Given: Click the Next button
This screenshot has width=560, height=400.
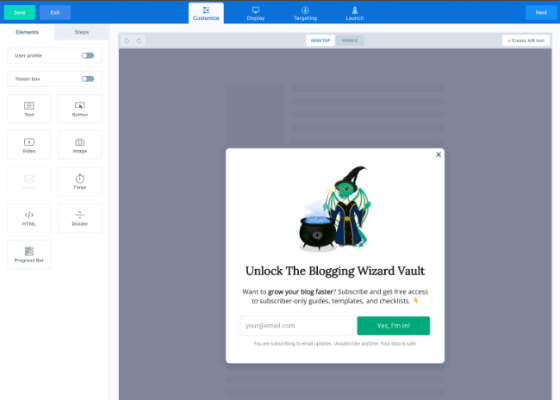Looking at the screenshot, I should (x=541, y=12).
